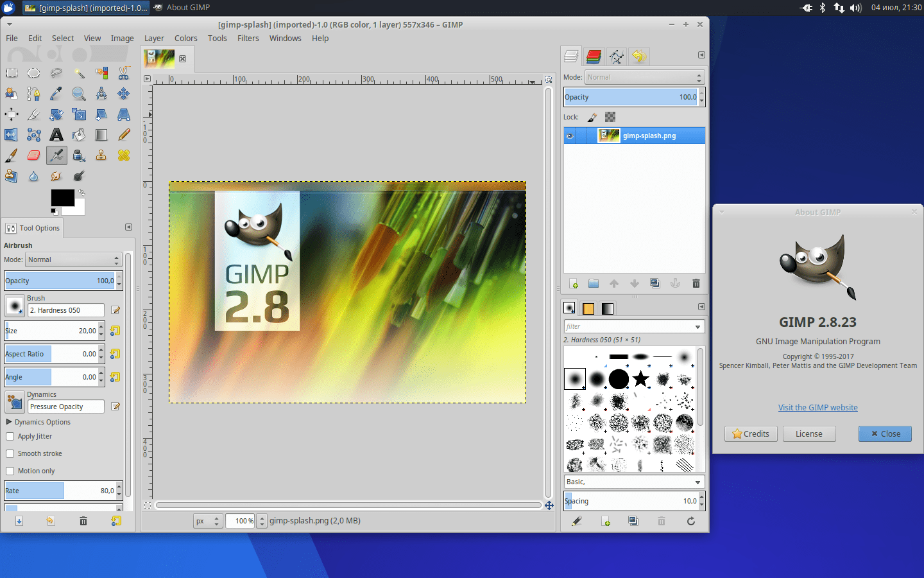Viewport: 924px width, 578px height.
Task: Open layer Mode dropdown in Layers panel
Action: coord(645,77)
